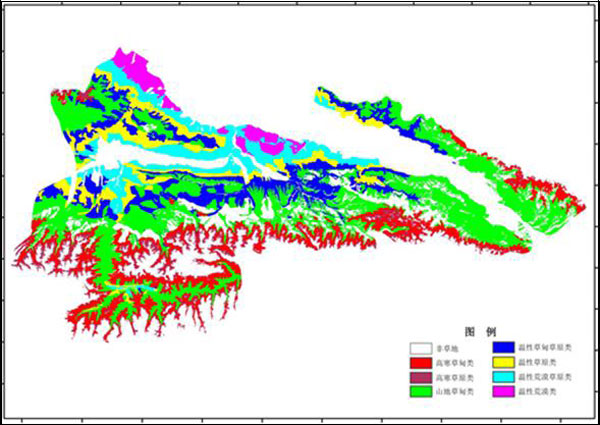This screenshot has width=600, height=425.
Task: Click the 高寒草原类 legend label text
Action: click(x=457, y=377)
